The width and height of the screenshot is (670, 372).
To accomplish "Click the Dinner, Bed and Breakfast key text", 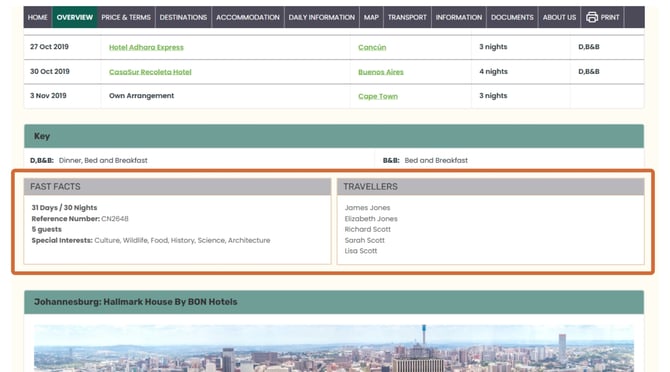I will [103, 161].
